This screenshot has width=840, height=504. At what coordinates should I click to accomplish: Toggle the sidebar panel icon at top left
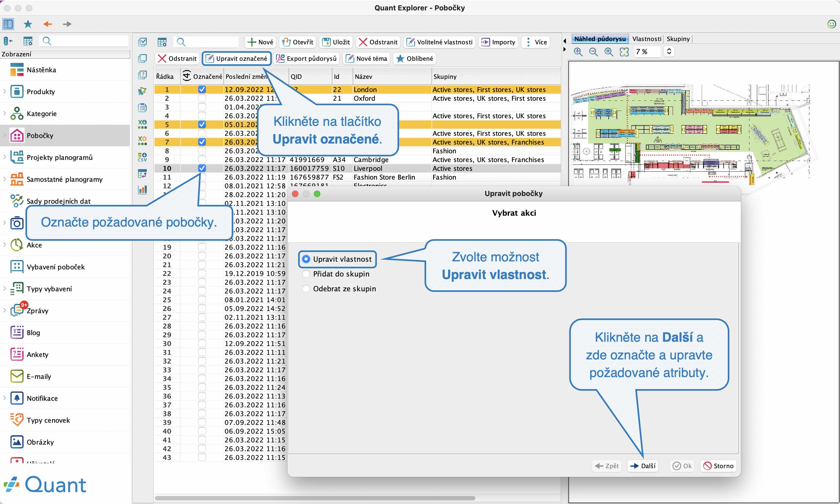coord(8,24)
